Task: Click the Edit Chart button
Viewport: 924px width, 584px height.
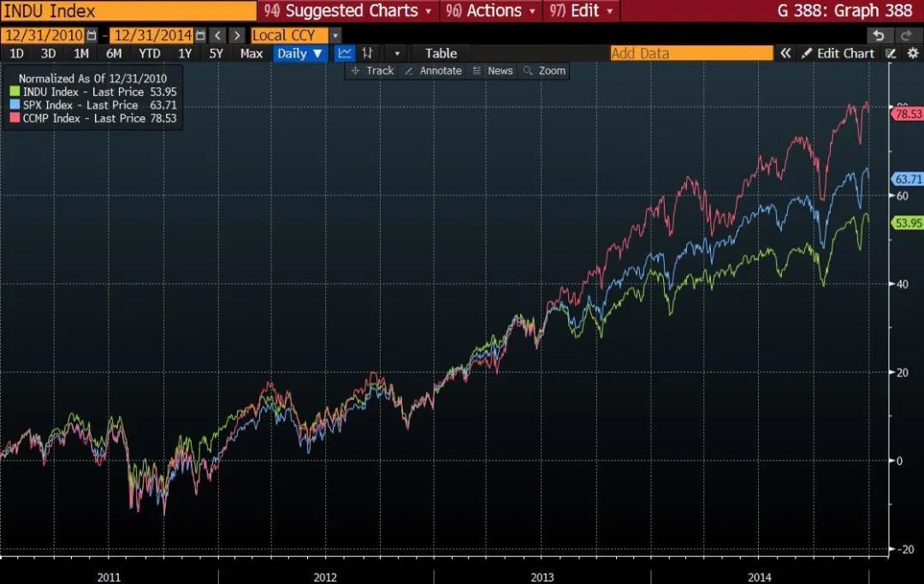Action: [x=838, y=54]
